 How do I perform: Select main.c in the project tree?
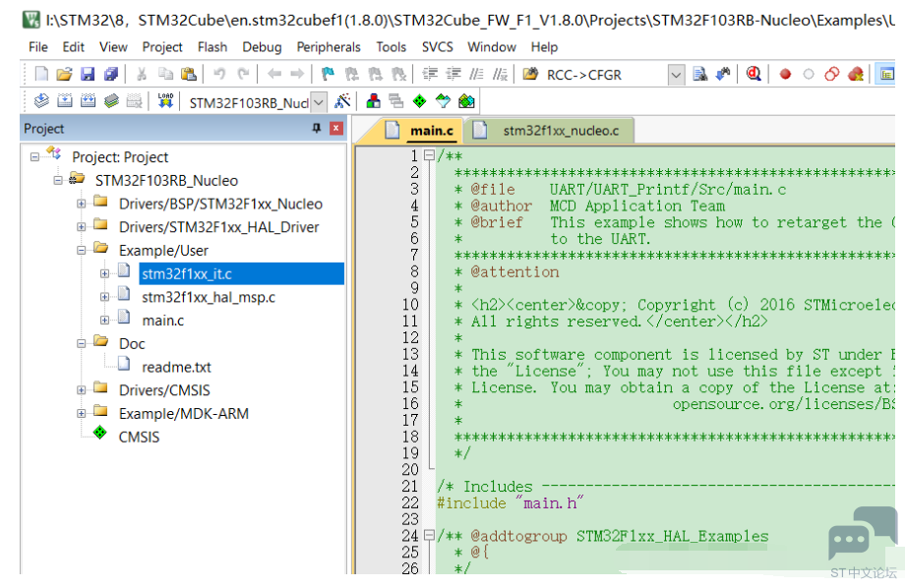163,321
